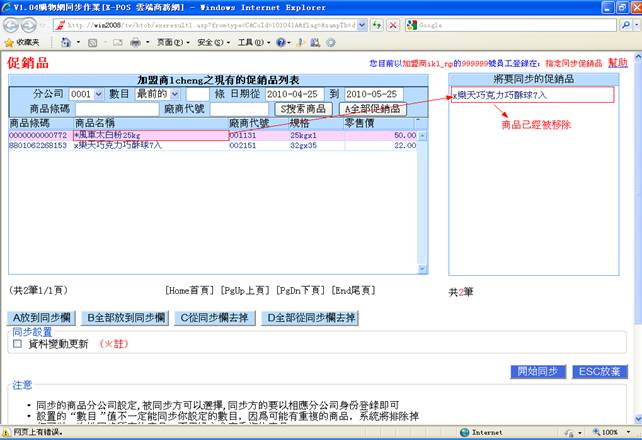Click the S搜索商品 button
Screen dimensions: 642x440
coord(304,108)
